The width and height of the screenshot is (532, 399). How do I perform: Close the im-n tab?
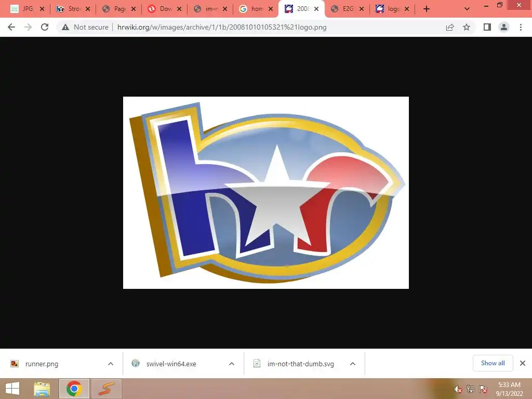[225, 9]
